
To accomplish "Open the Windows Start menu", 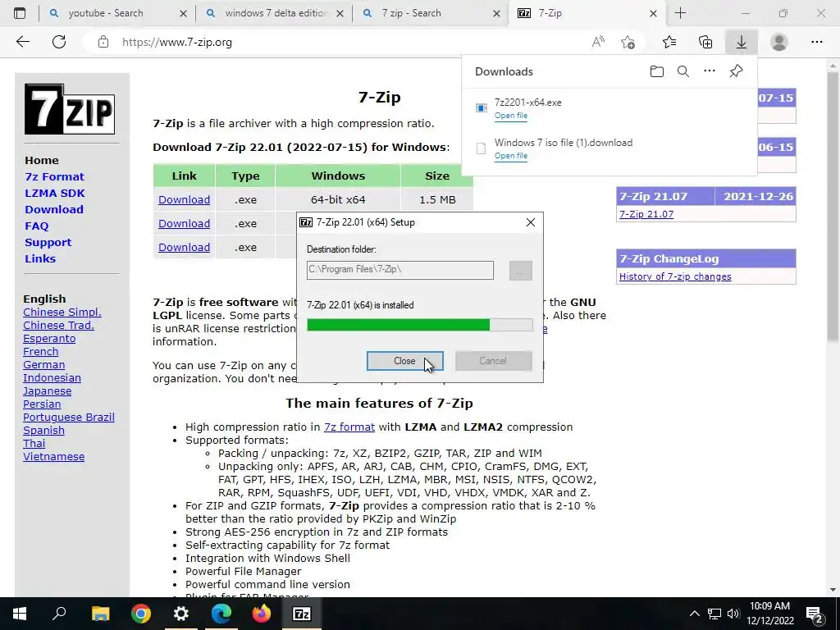I will [20, 614].
